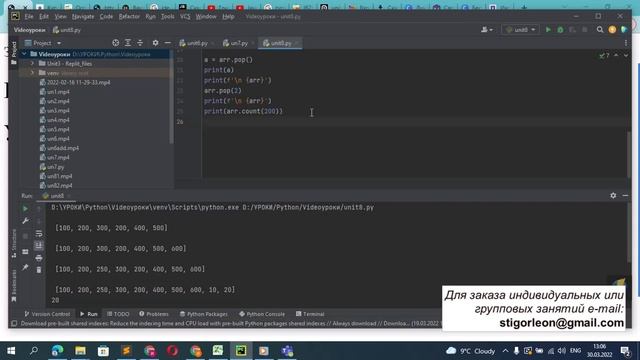Open the Tools menu

(167, 17)
